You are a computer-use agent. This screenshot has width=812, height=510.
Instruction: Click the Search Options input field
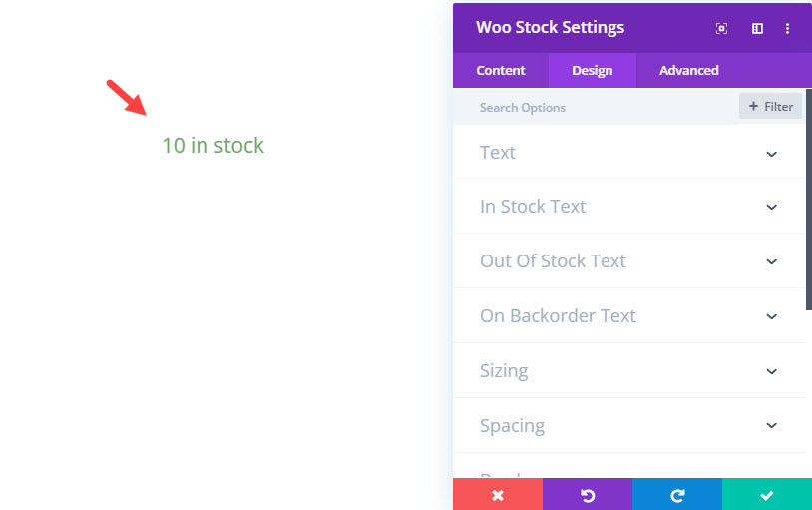596,107
